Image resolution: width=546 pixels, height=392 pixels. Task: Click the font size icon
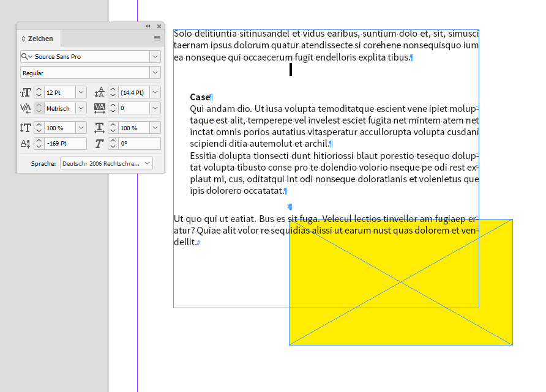26,92
